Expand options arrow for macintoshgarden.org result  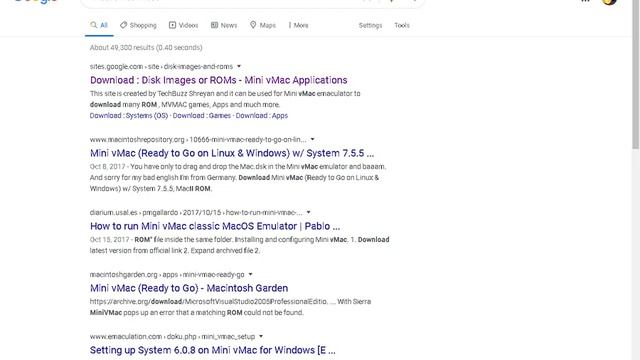[251, 274]
